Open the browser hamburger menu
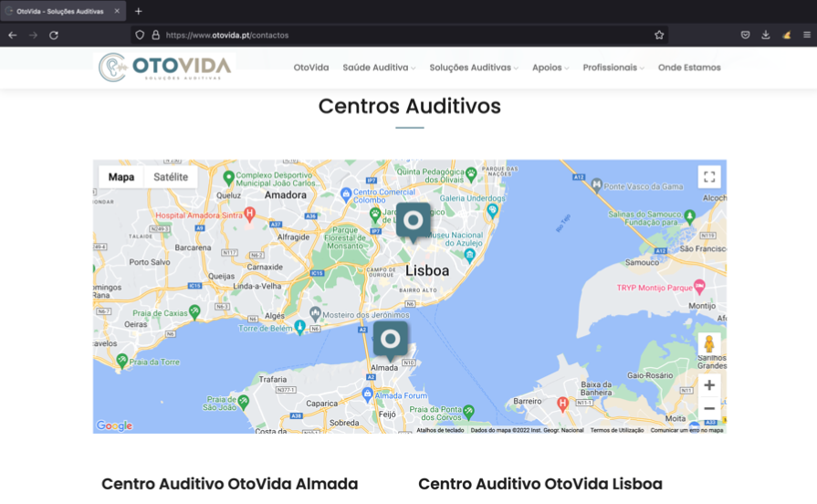 click(x=807, y=35)
